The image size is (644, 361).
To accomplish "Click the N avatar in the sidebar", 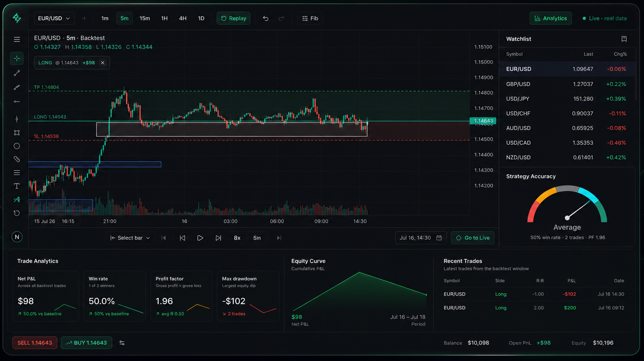I will tap(17, 237).
